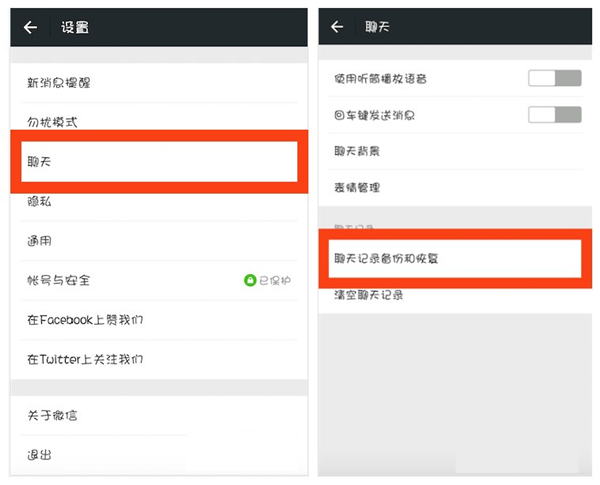Open 聊天背景 option
This screenshot has width=600, height=485.
tap(455, 151)
